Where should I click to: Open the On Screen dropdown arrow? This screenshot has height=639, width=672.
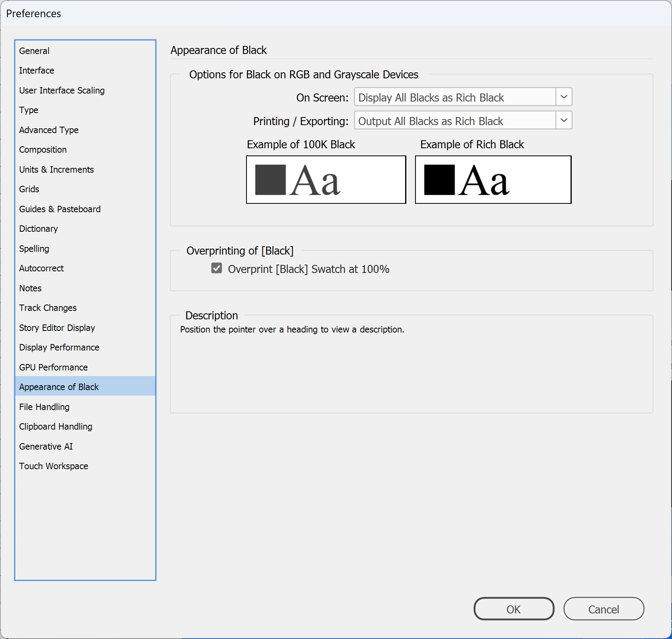coord(564,97)
